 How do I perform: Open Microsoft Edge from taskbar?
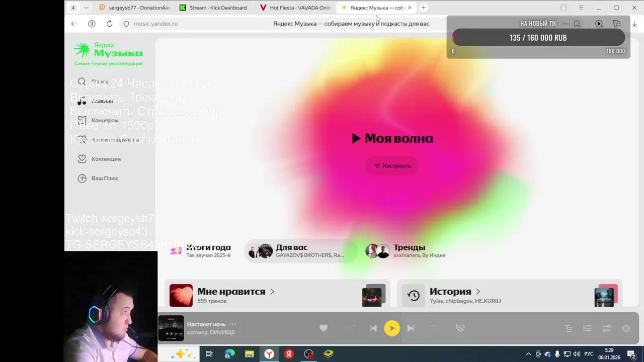point(229,354)
